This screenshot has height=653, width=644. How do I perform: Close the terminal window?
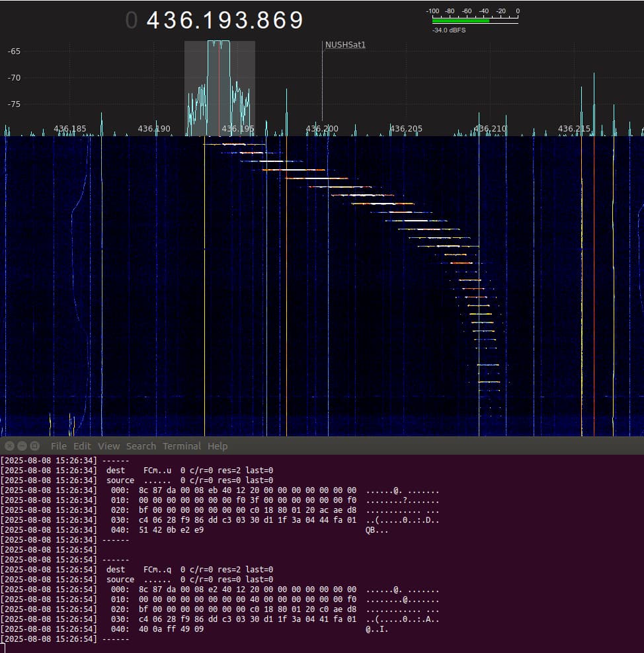9,446
